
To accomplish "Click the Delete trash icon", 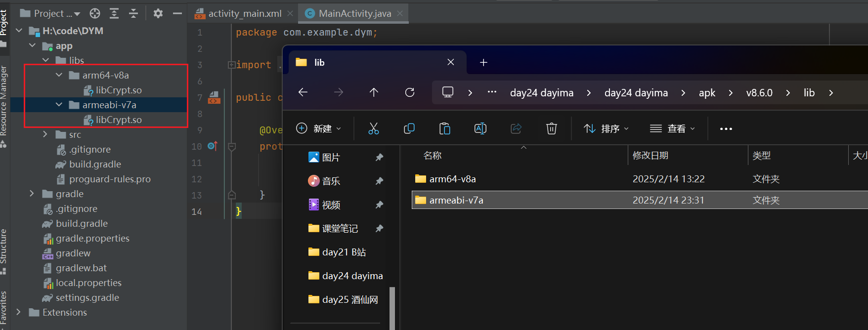I will (552, 128).
